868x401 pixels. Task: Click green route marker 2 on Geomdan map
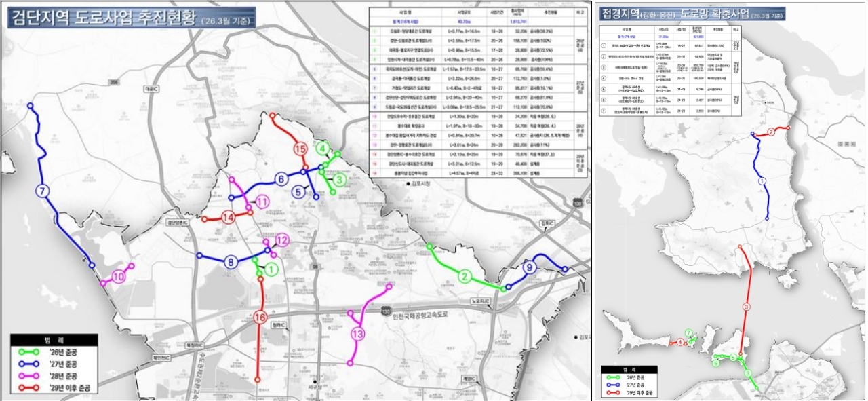(x=465, y=275)
